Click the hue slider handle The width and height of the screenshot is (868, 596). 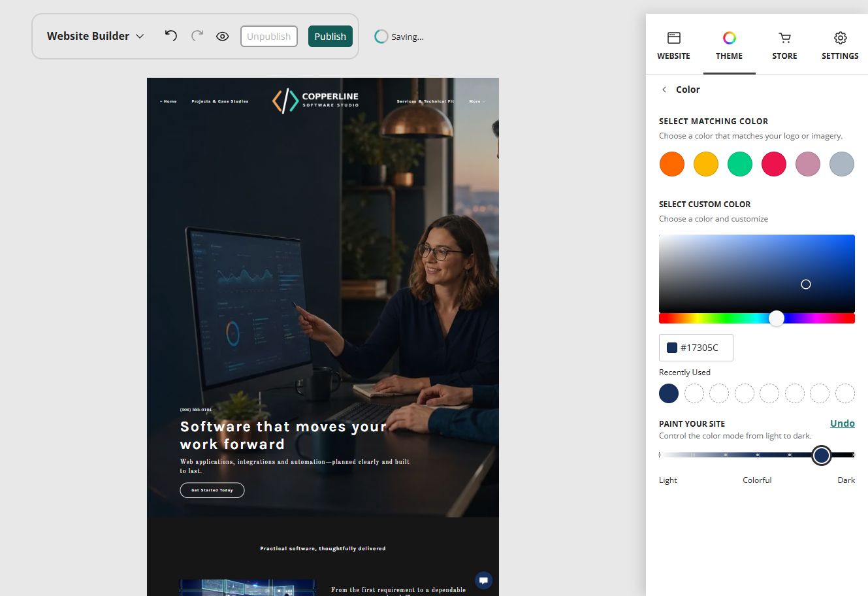click(777, 318)
